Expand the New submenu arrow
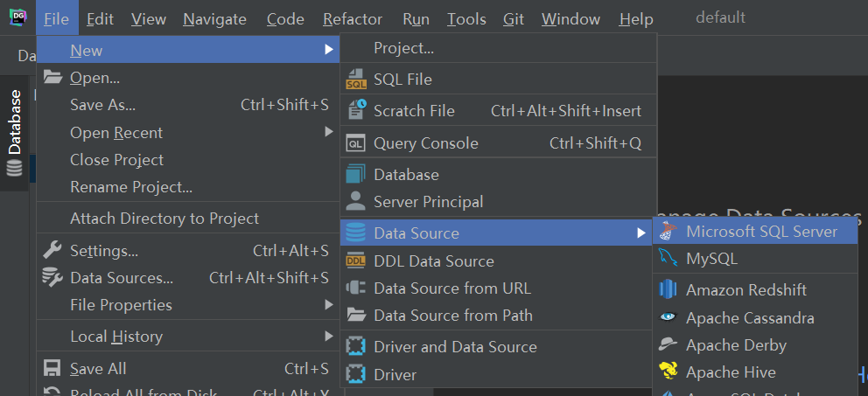 [x=329, y=51]
